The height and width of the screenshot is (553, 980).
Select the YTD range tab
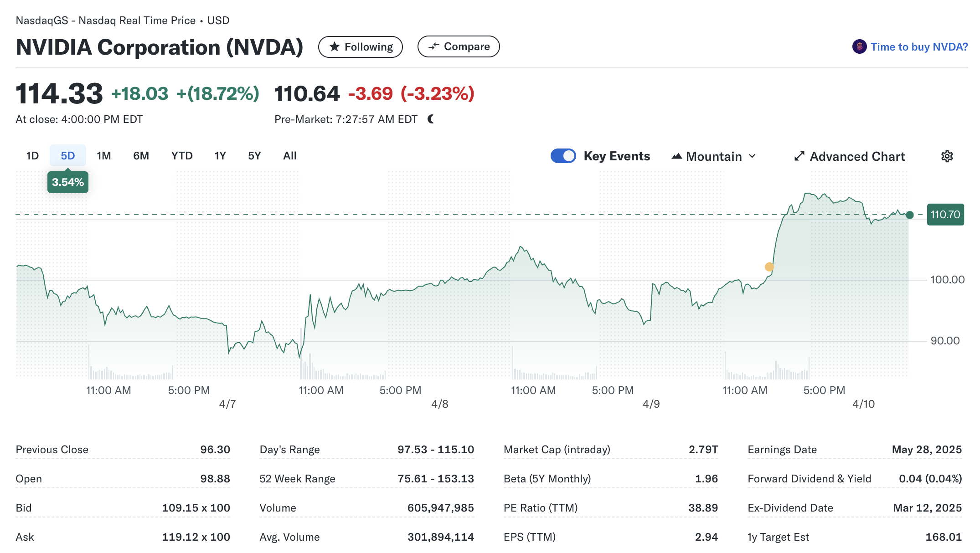click(x=182, y=156)
